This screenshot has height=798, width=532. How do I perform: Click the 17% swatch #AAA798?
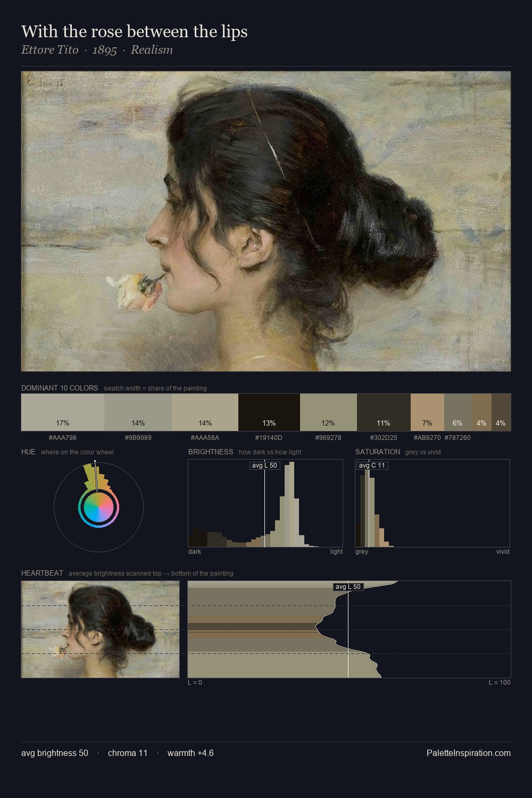[63, 412]
